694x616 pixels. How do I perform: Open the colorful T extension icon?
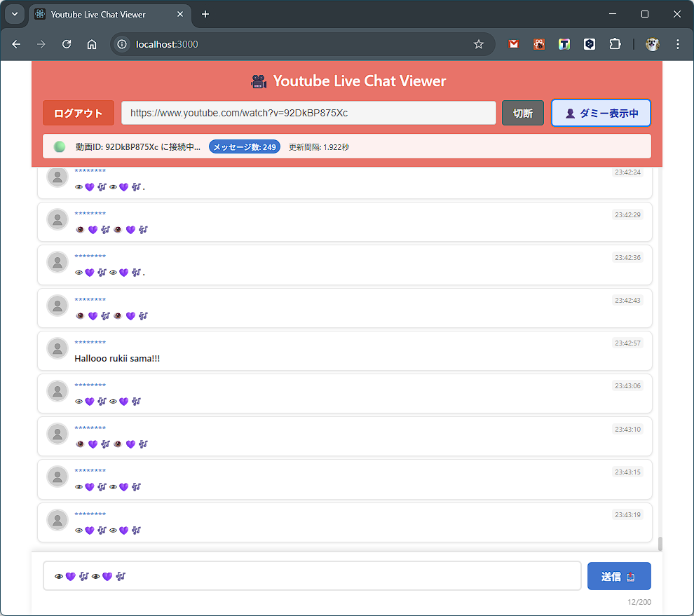point(564,44)
